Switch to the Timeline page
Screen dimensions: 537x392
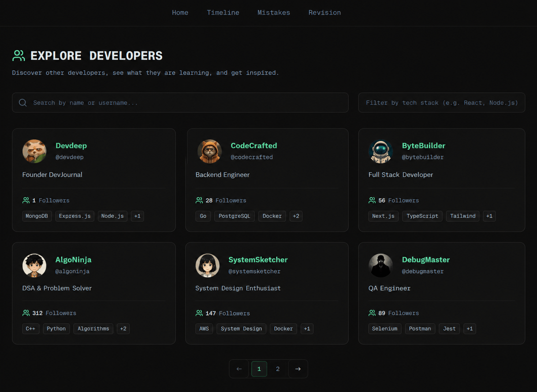pos(223,13)
